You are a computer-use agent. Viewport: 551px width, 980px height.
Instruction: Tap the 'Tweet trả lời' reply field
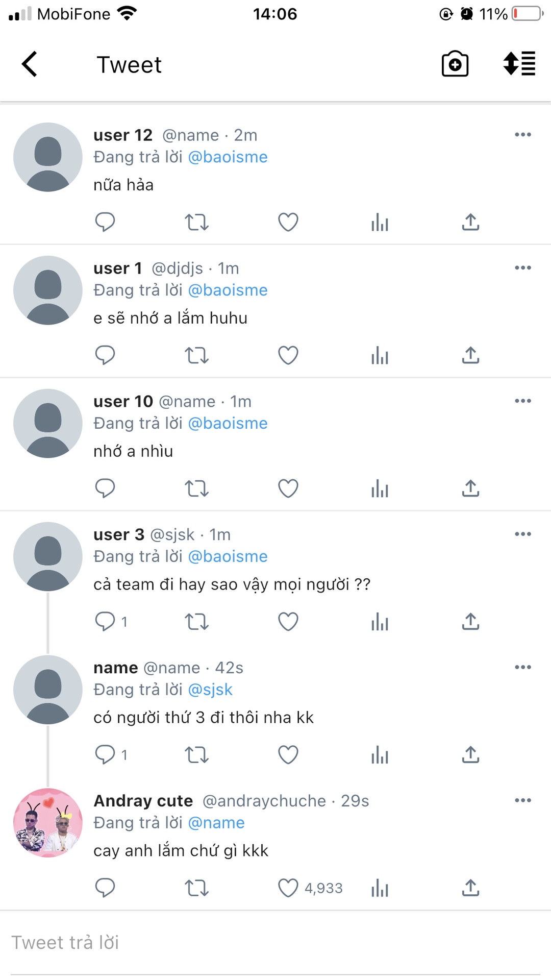pos(275,943)
